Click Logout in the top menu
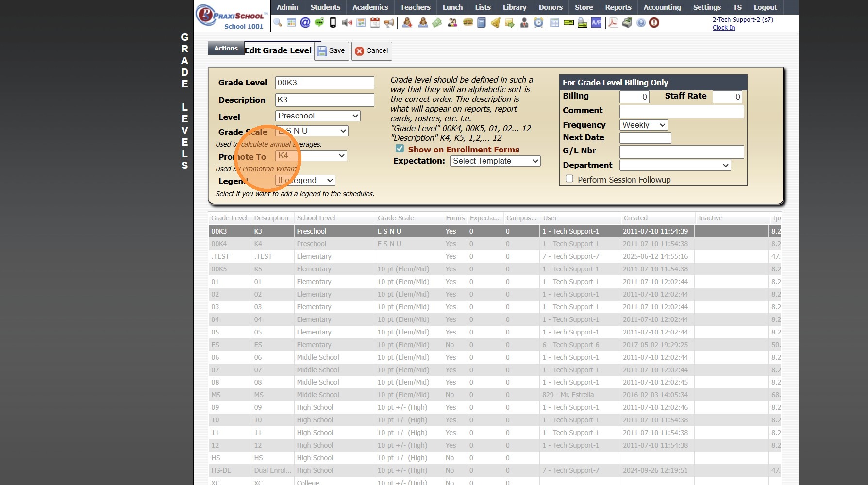 coord(766,7)
